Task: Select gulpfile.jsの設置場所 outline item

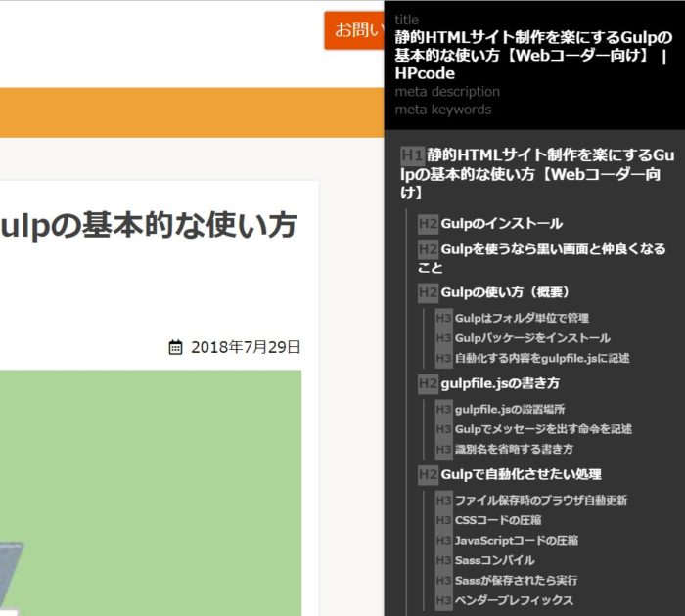Action: [510, 410]
